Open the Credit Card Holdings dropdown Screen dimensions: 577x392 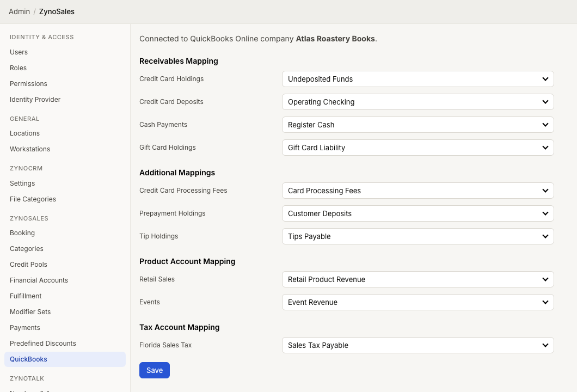point(418,79)
